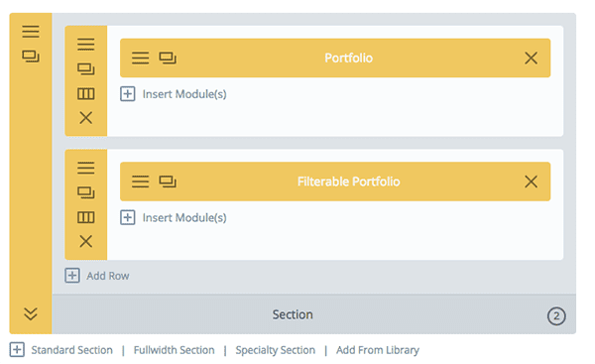
Task: Insert Module(s) below Filterable Portfolio
Action: pyautogui.click(x=174, y=218)
